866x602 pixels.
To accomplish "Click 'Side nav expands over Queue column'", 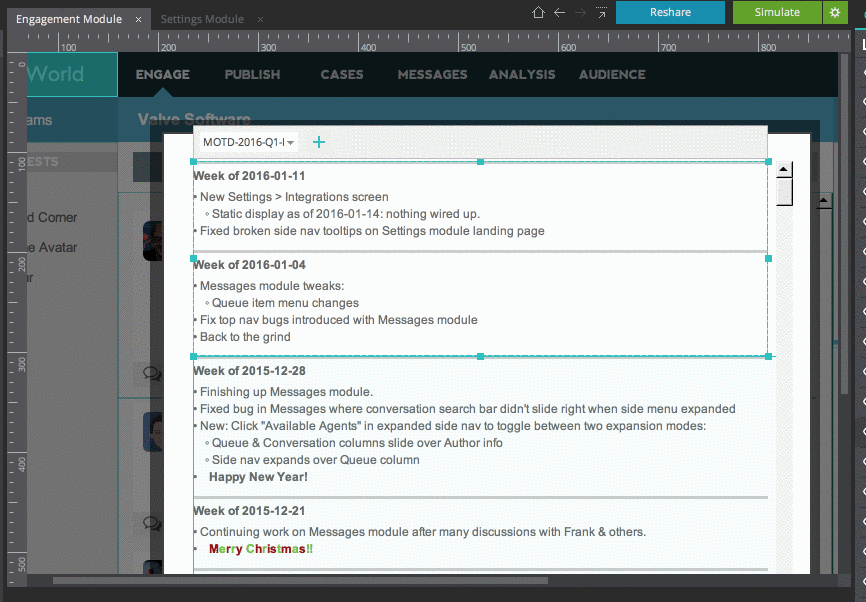I will (x=315, y=461).
